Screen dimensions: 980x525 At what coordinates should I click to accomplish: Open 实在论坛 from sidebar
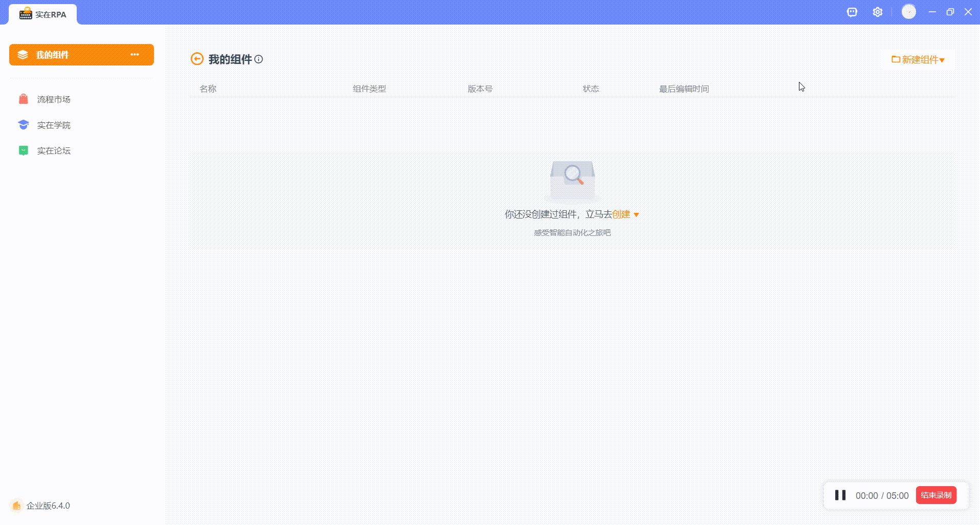[54, 150]
